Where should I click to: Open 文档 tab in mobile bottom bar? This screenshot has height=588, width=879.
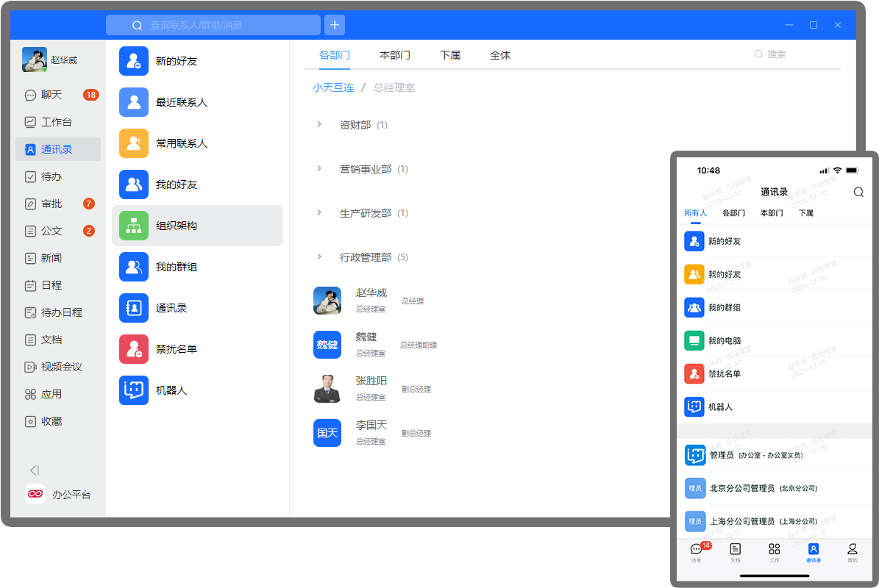coord(736,552)
